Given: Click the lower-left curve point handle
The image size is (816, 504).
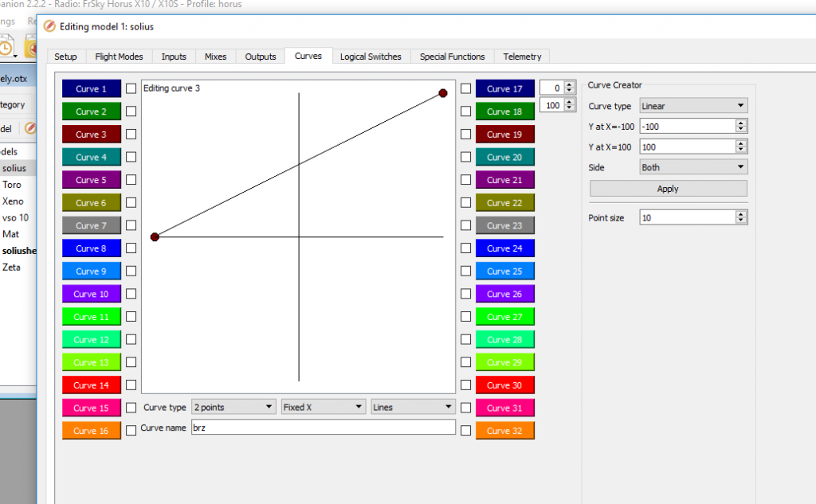Looking at the screenshot, I should point(155,236).
